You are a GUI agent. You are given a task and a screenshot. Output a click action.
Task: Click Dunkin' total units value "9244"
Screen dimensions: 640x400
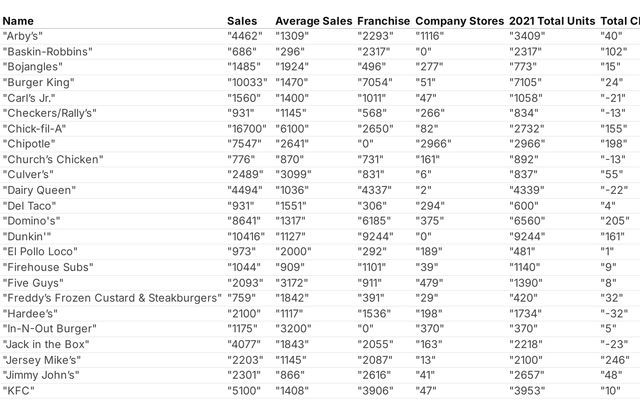click(527, 236)
